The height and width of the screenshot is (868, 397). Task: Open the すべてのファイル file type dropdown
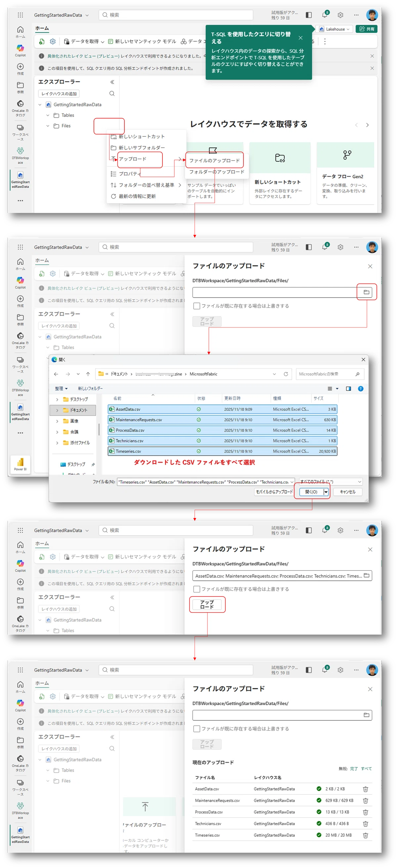click(330, 482)
